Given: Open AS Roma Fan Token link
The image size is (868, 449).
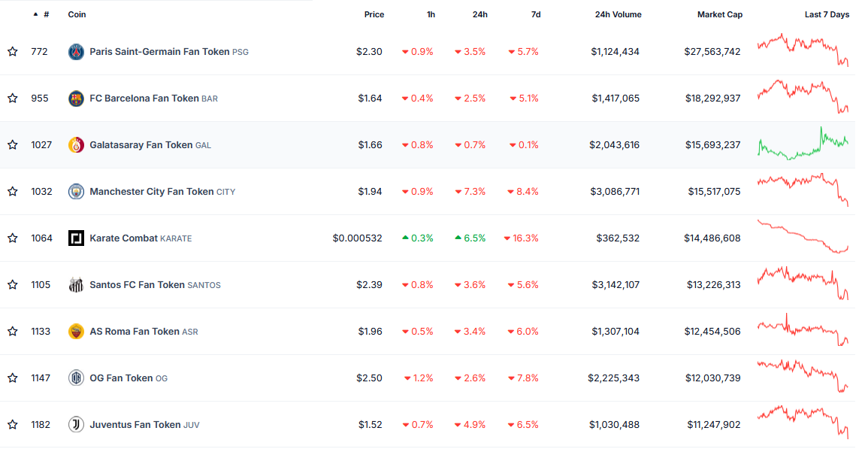Looking at the screenshot, I should [x=144, y=331].
